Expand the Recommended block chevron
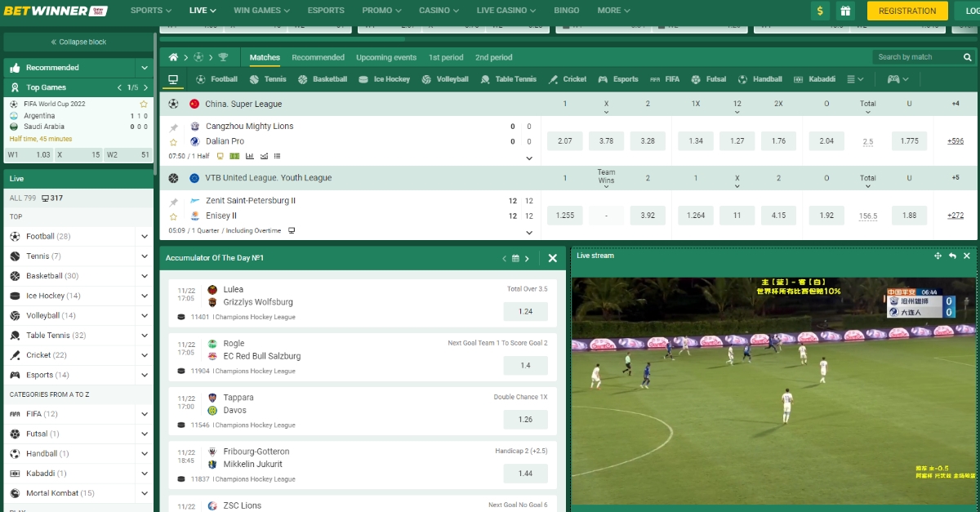 145,68
